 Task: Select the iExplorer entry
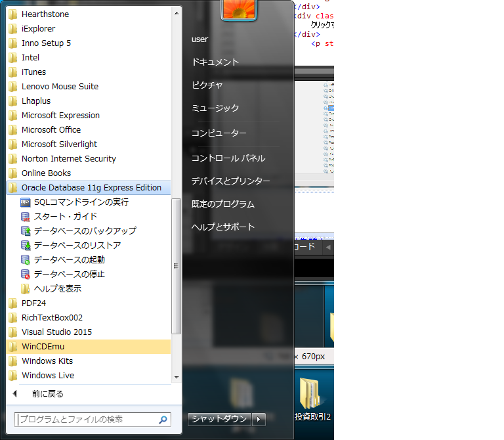pyautogui.click(x=89, y=29)
